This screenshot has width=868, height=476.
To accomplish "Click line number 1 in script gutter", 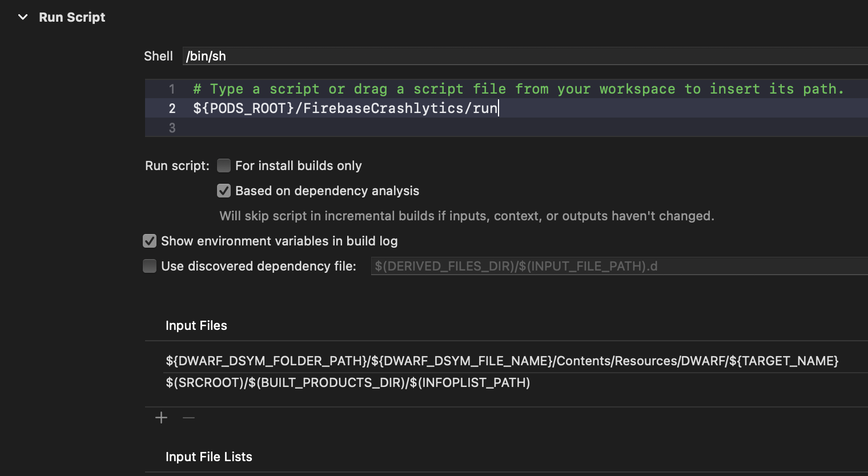I will tap(172, 89).
